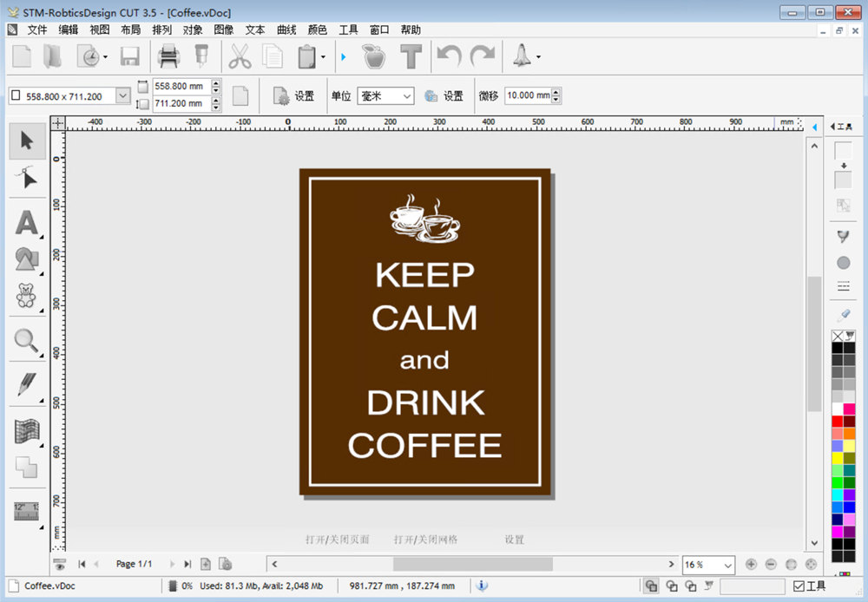868x602 pixels.
Task: Click 打开/关闭页面 below the canvas
Action: coord(337,540)
